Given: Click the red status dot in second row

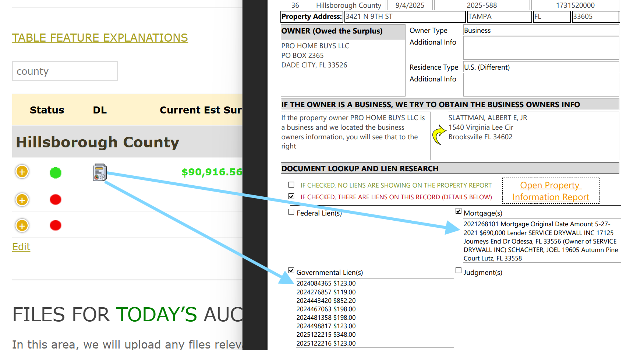Looking at the screenshot, I should pos(56,200).
